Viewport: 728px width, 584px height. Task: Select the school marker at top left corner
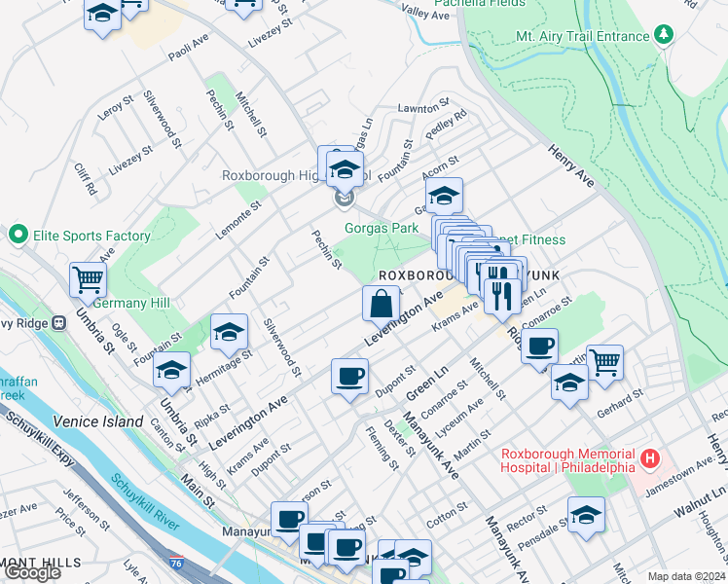coord(102,16)
